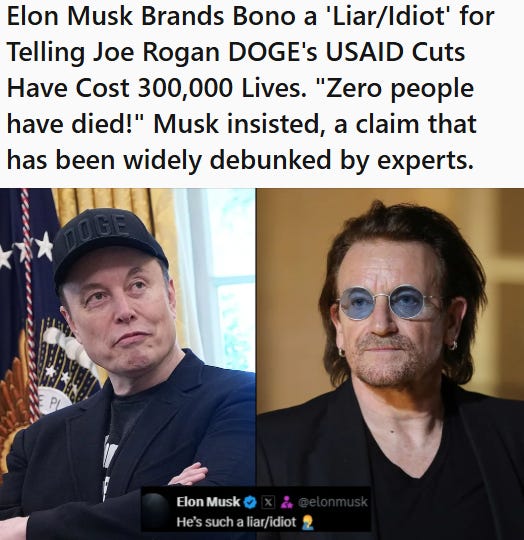Image resolution: width=524 pixels, height=540 pixels.
Task: Click the "300,000 Lives" text in headline
Action: coord(219,88)
